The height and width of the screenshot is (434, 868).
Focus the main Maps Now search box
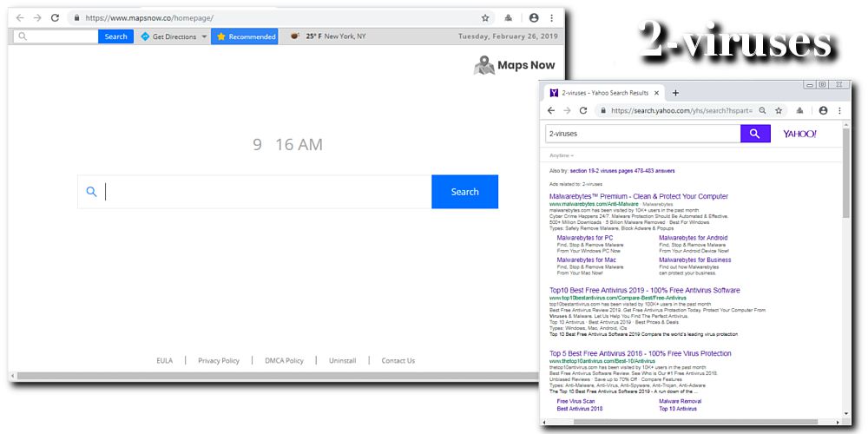pos(254,192)
